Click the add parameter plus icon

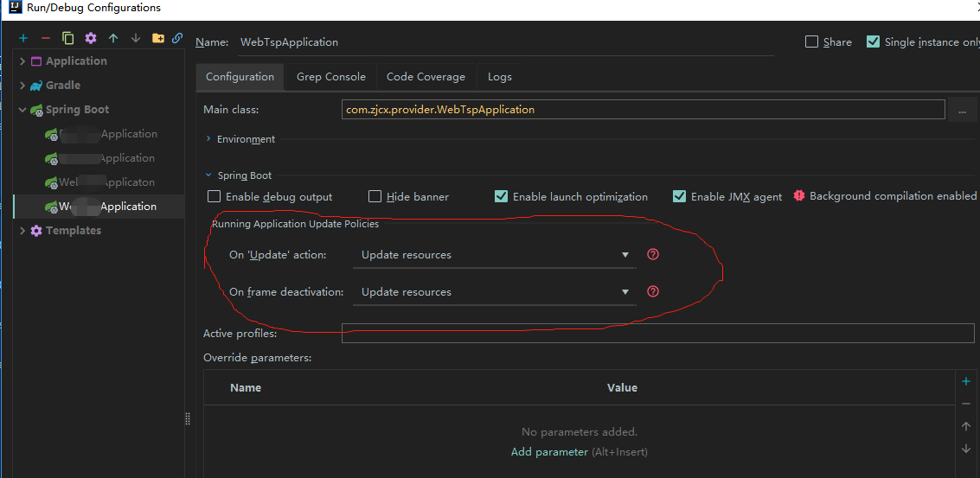coord(966,381)
